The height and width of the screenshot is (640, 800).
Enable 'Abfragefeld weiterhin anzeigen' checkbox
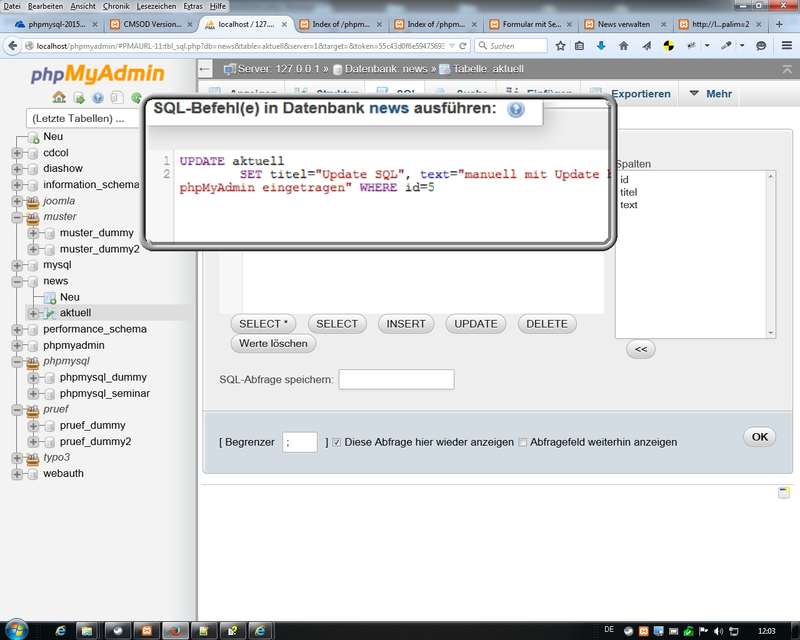pos(523,442)
